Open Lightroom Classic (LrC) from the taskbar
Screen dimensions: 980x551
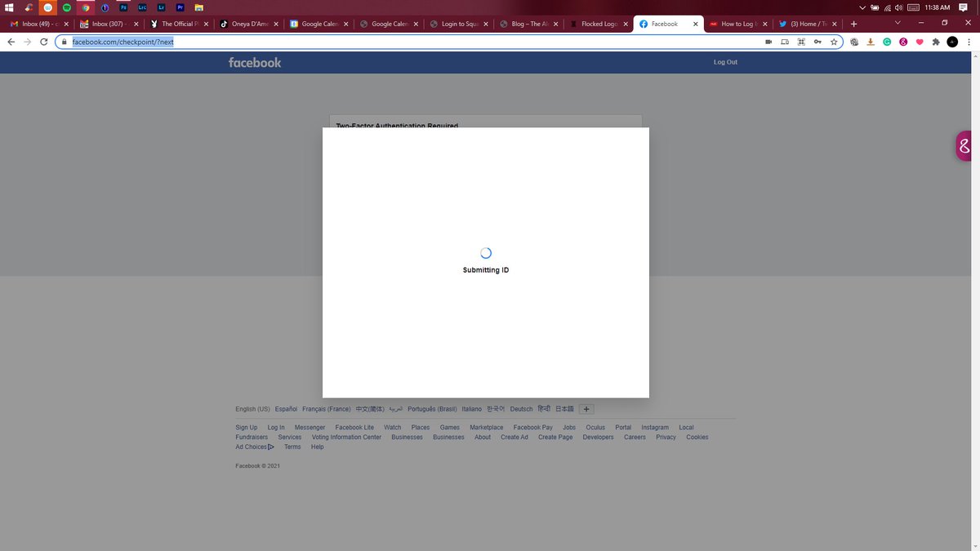point(142,7)
